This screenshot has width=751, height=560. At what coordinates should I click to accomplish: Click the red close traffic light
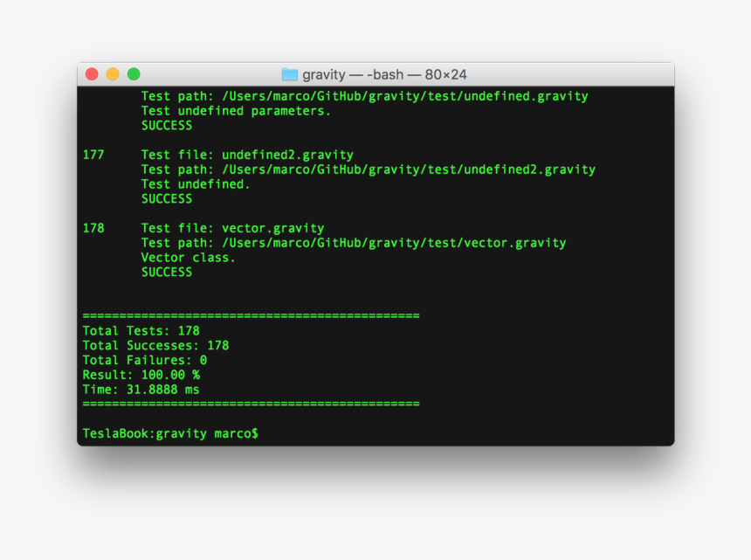click(x=91, y=74)
